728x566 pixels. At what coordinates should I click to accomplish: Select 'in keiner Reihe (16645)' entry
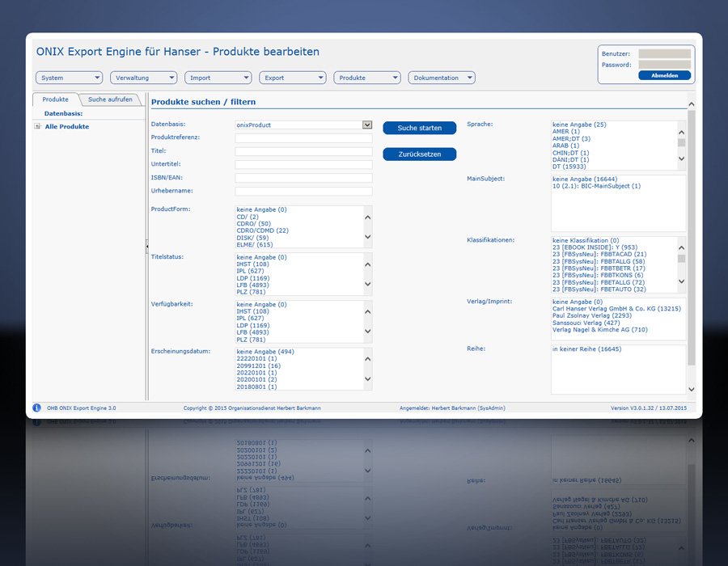coord(586,348)
